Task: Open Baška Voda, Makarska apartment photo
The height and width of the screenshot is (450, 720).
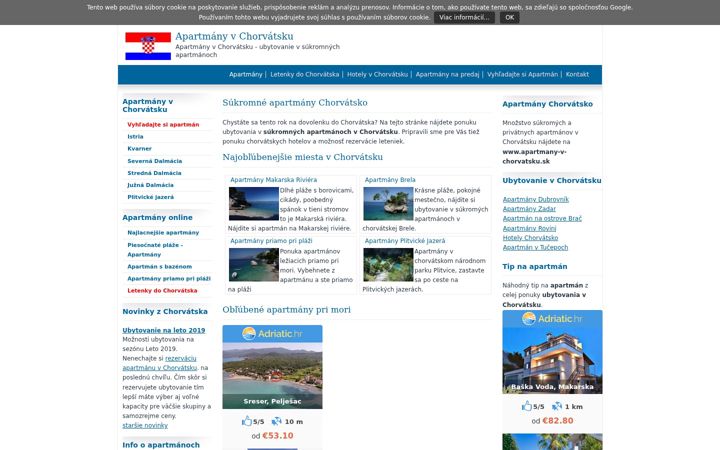Action: click(552, 360)
